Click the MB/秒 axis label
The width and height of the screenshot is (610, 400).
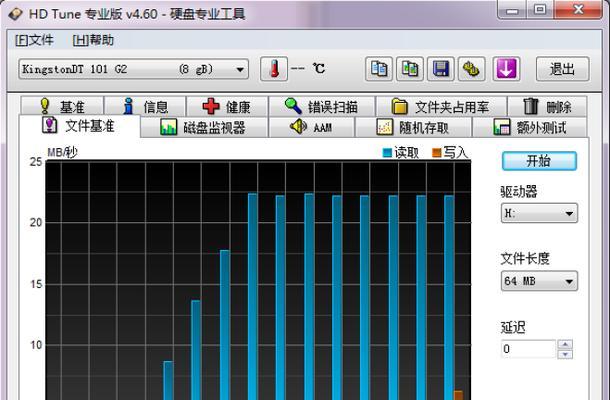62,152
